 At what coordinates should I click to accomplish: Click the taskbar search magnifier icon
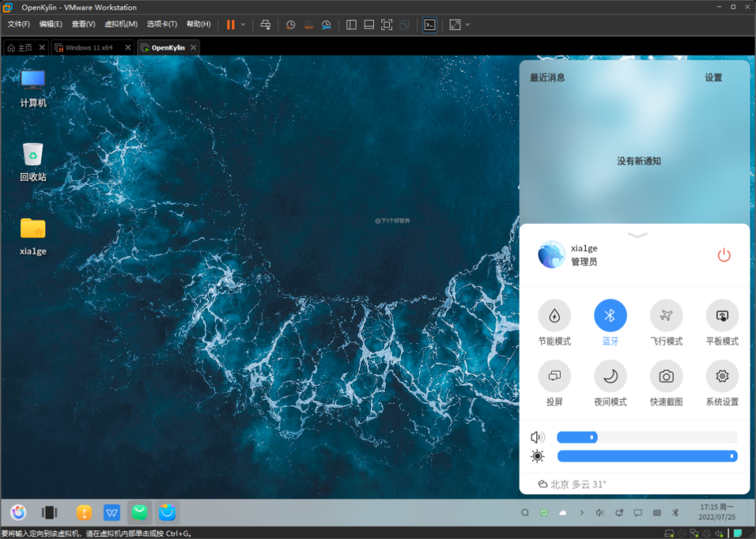(525, 513)
